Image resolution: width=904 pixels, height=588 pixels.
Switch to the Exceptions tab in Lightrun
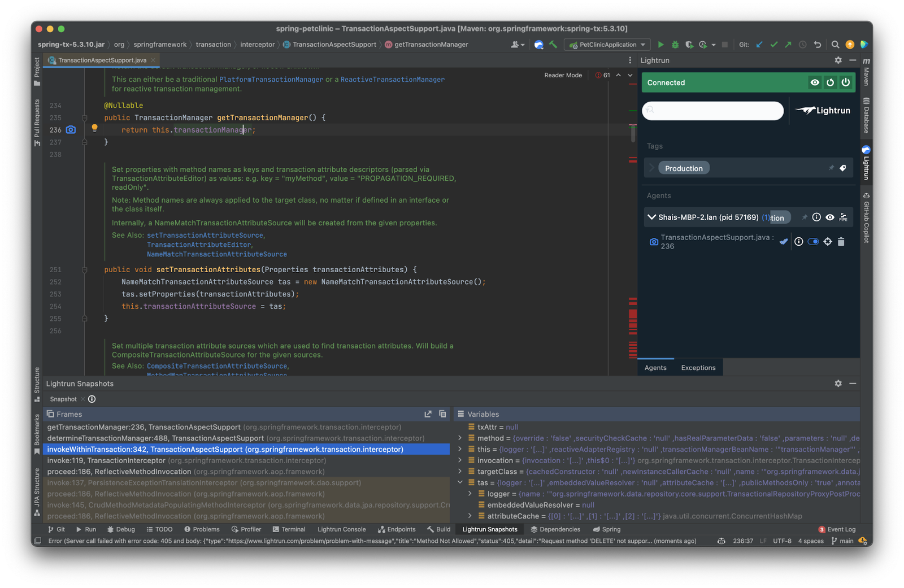click(698, 368)
